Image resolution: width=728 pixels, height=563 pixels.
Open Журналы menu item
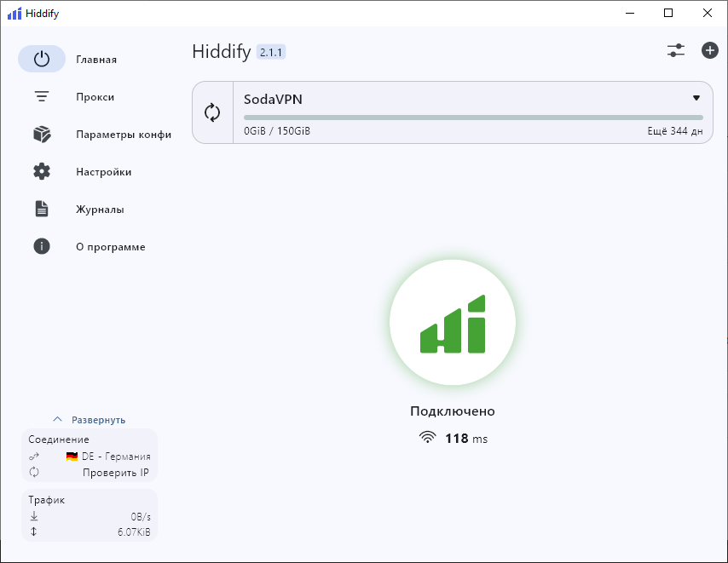100,210
